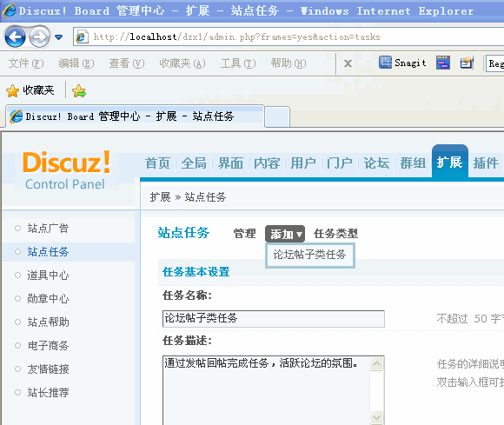Open the 工具(T) menu
This screenshot has height=425, width=504.
[x=238, y=63]
